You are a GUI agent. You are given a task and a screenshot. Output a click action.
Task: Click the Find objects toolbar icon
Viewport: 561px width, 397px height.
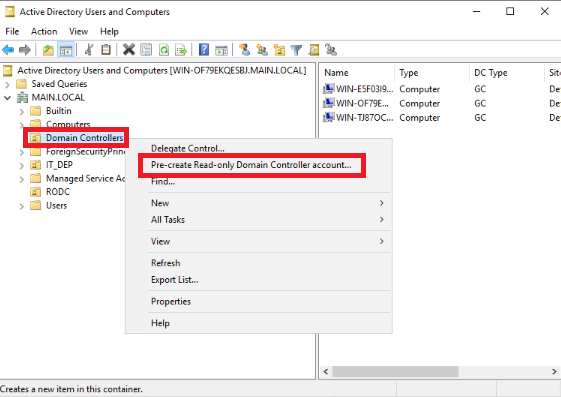coord(314,50)
